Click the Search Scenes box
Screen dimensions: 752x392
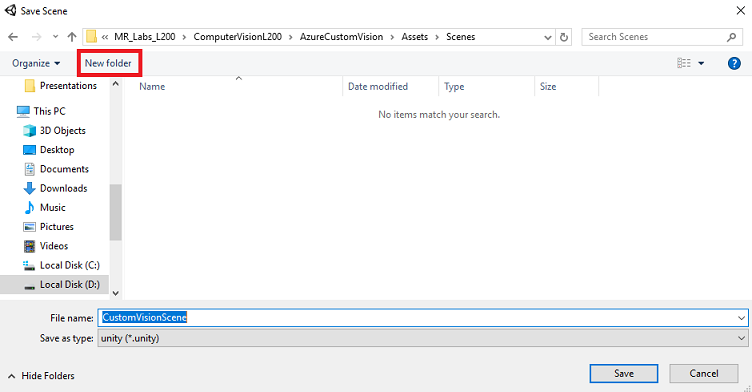[x=662, y=37]
